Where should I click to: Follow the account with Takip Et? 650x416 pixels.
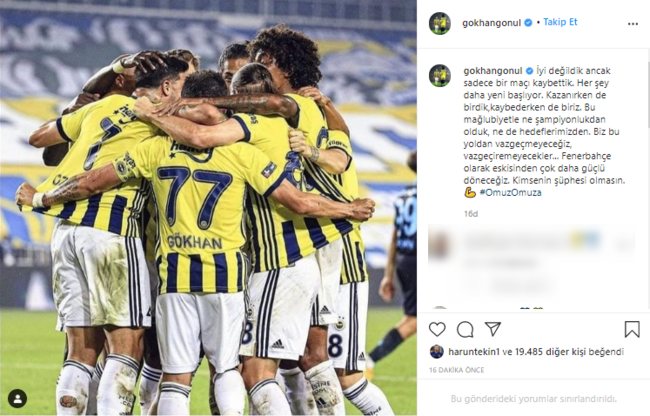pos(560,22)
